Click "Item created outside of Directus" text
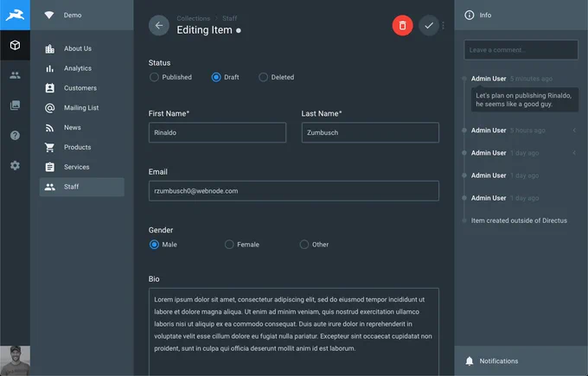The width and height of the screenshot is (588, 376). click(519, 220)
